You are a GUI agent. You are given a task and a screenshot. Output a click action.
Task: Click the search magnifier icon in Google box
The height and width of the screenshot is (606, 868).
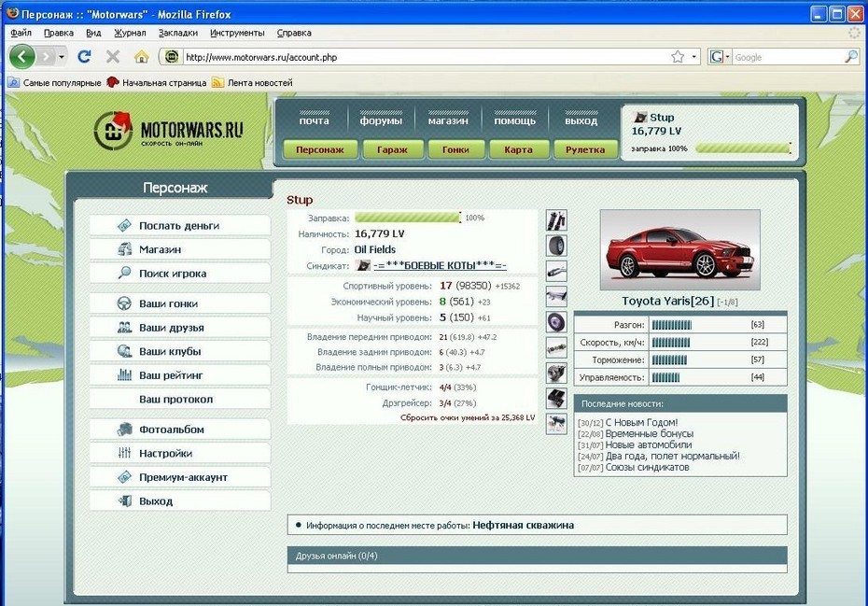851,57
